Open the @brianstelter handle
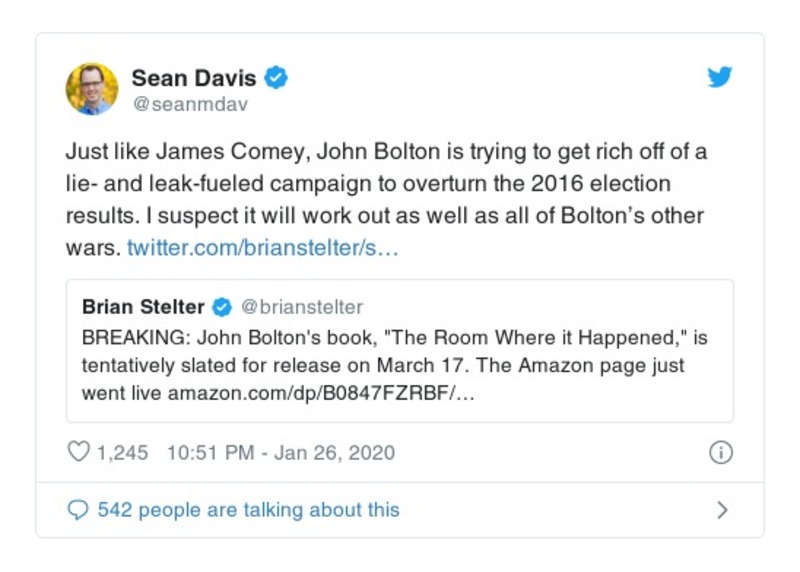800x572 pixels. (302, 307)
